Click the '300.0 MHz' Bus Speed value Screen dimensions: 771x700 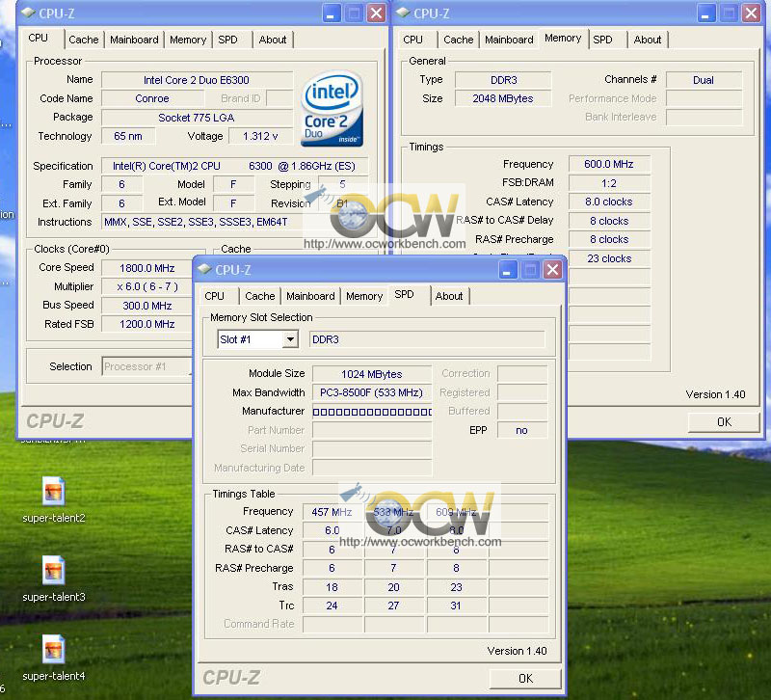(x=147, y=306)
